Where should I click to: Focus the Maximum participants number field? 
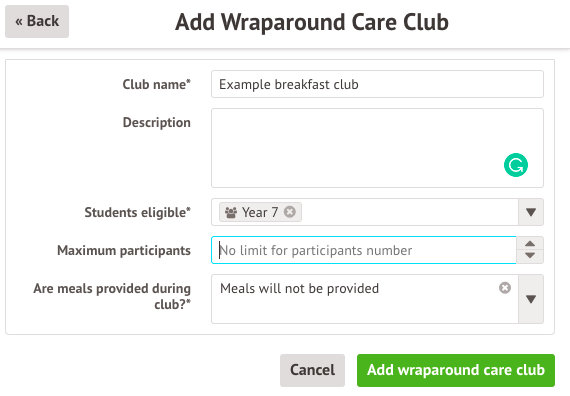(x=364, y=250)
